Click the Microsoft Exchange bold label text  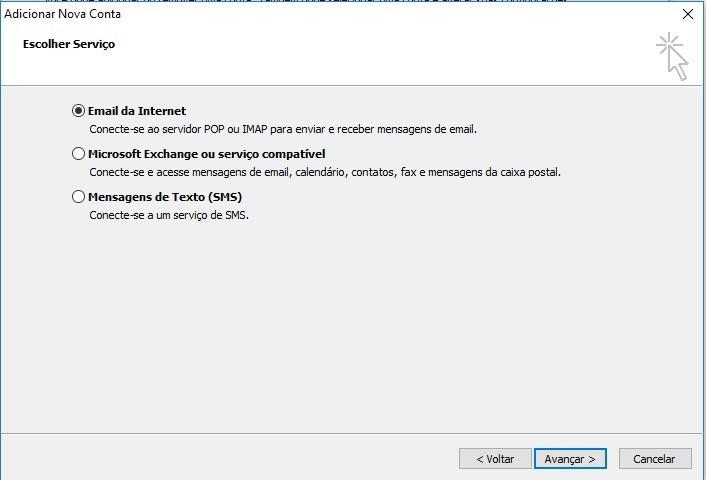207,154
